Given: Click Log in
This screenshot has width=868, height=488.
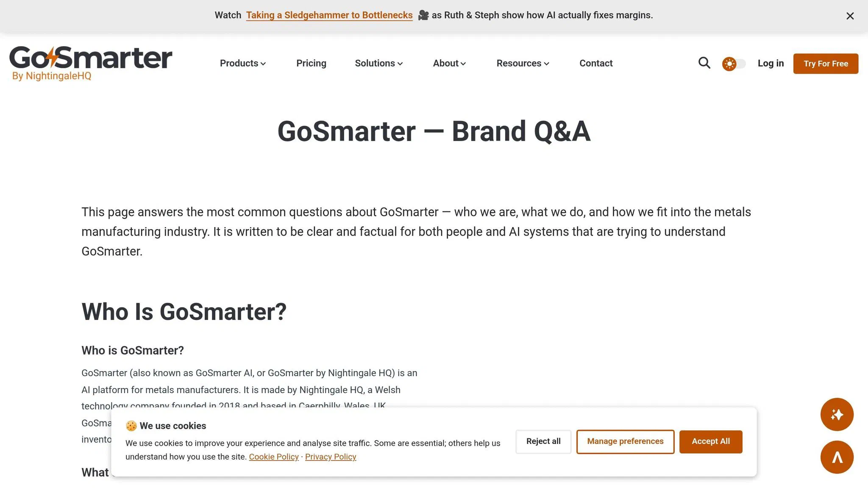Looking at the screenshot, I should tap(771, 63).
